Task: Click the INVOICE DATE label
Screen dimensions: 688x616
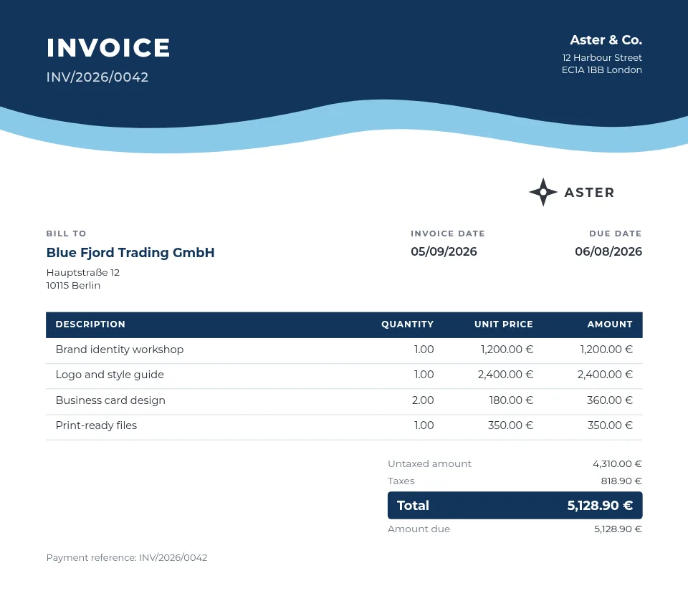Action: 448,234
